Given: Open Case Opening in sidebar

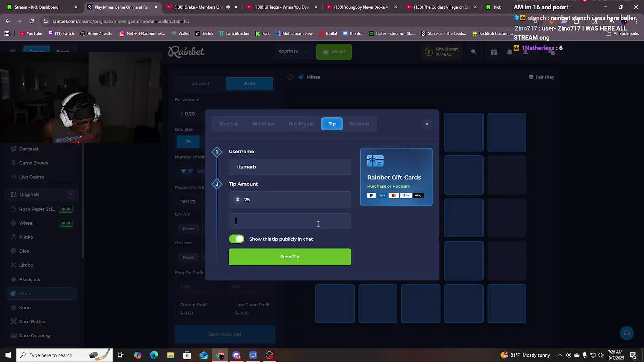Looking at the screenshot, I should (x=34, y=336).
